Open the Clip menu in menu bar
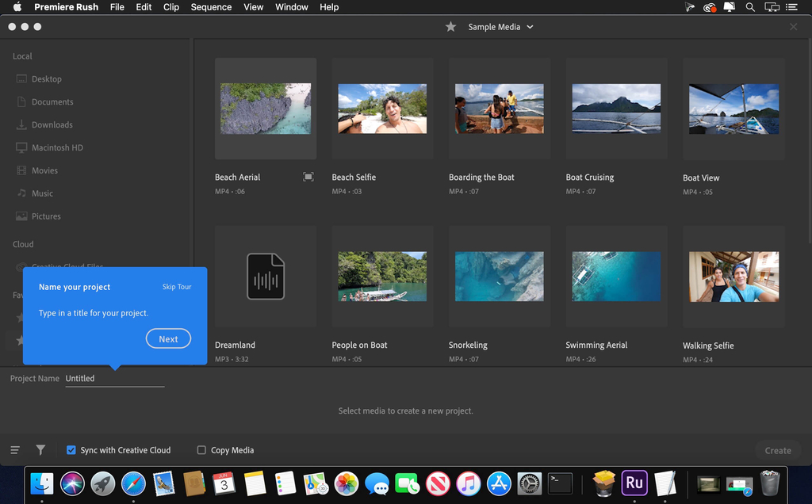Screen dimensions: 812x504 point(171,7)
